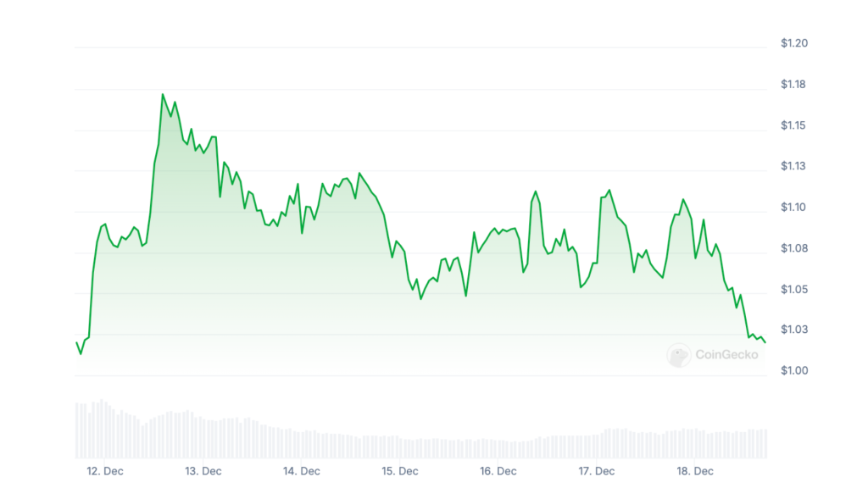The height and width of the screenshot is (488, 868).
Task: Click the 16. Dec date label
Action: 498,471
